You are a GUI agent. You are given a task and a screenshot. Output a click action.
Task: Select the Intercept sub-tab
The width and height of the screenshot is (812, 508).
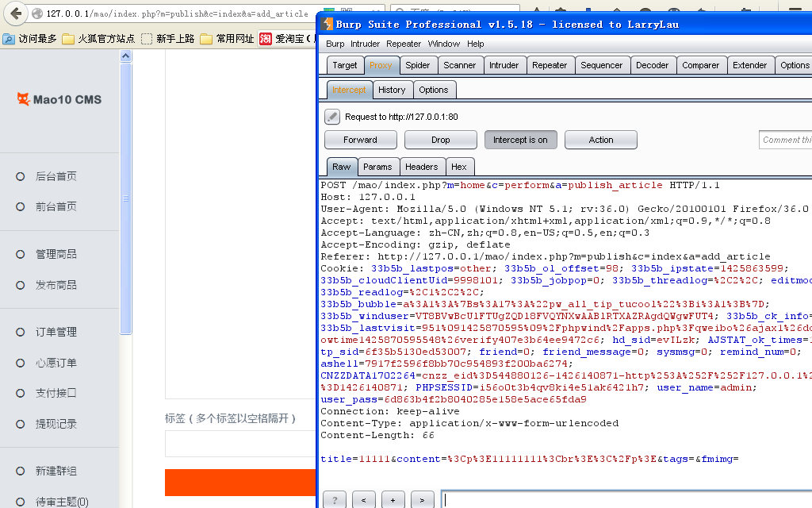coord(349,90)
